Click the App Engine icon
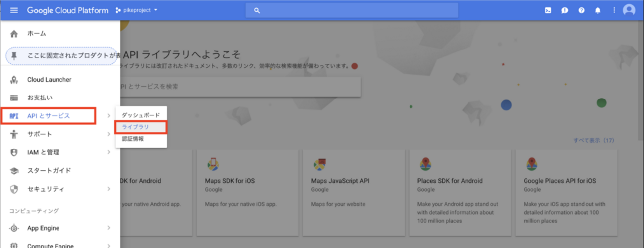This screenshot has width=644, height=248. click(x=14, y=228)
